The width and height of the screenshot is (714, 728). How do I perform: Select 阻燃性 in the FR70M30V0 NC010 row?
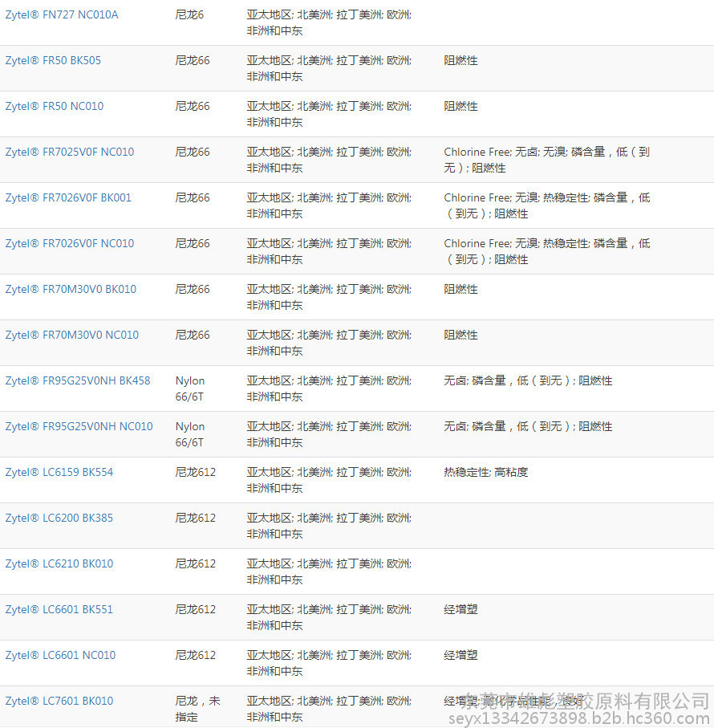pos(460,335)
